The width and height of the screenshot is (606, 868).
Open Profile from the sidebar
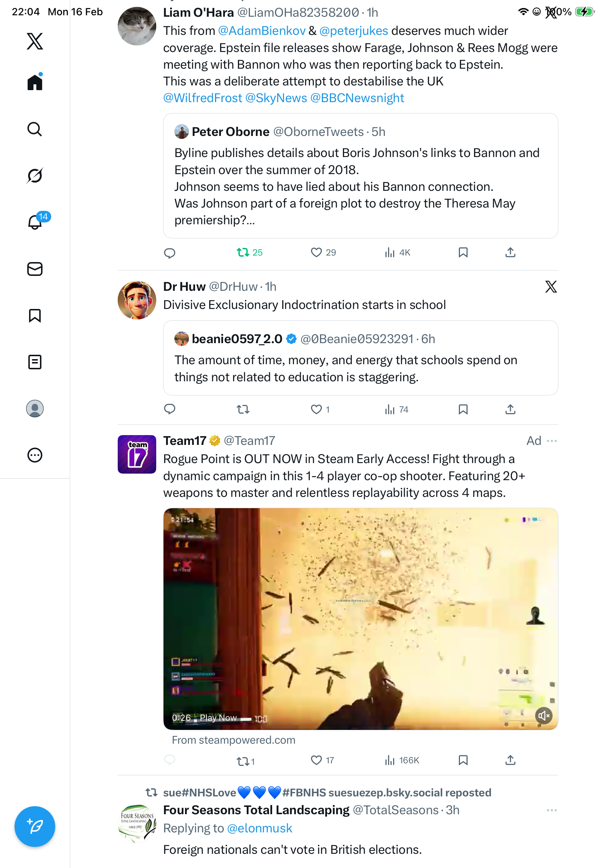coord(35,408)
